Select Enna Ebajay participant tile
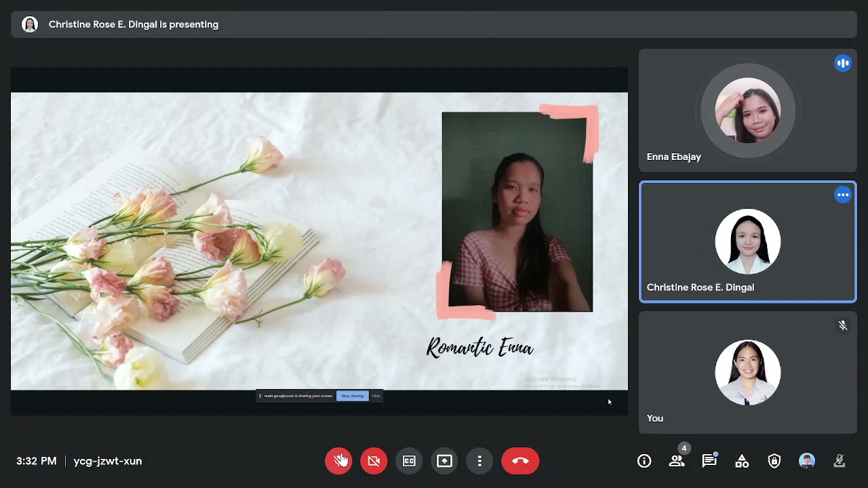The image size is (868, 488). (748, 110)
